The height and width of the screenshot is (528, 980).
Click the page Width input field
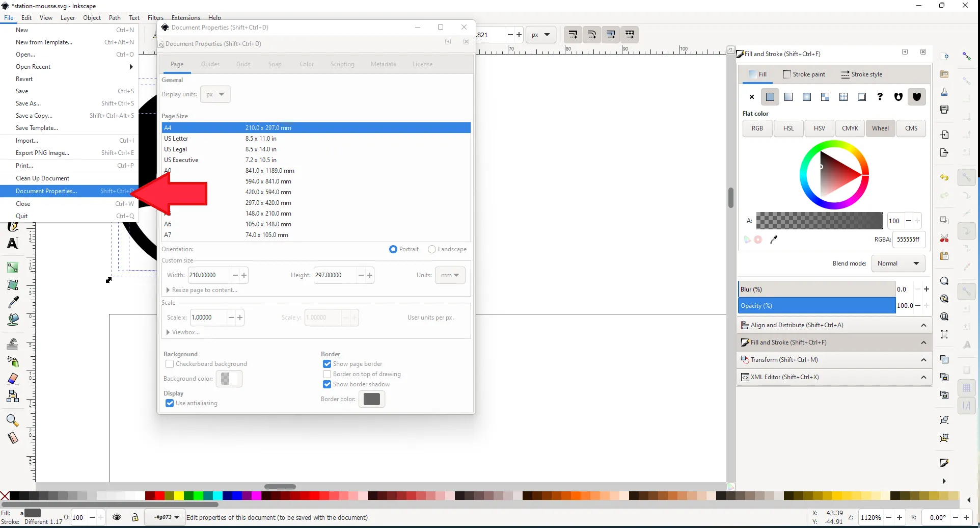(209, 275)
